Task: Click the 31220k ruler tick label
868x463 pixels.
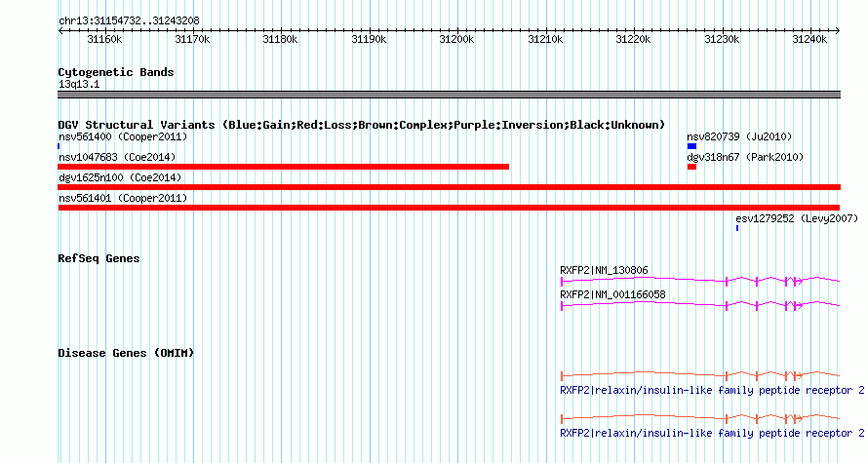Action: (633, 39)
